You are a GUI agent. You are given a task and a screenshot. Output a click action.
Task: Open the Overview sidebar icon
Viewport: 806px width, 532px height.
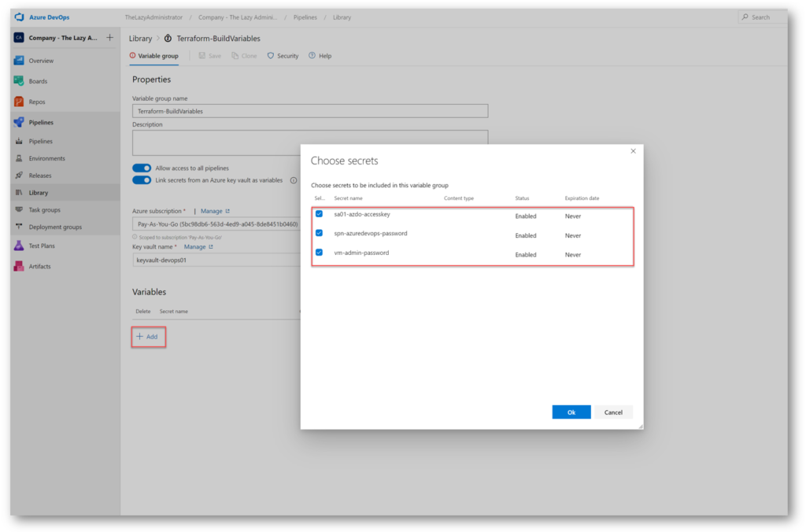click(19, 61)
